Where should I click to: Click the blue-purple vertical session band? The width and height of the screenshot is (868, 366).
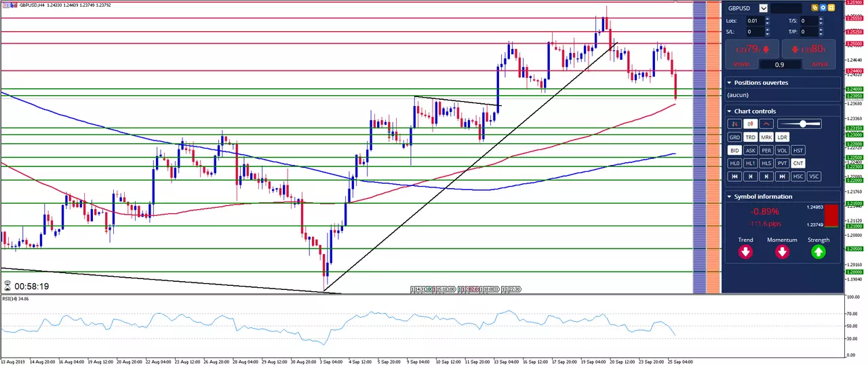tap(699, 147)
